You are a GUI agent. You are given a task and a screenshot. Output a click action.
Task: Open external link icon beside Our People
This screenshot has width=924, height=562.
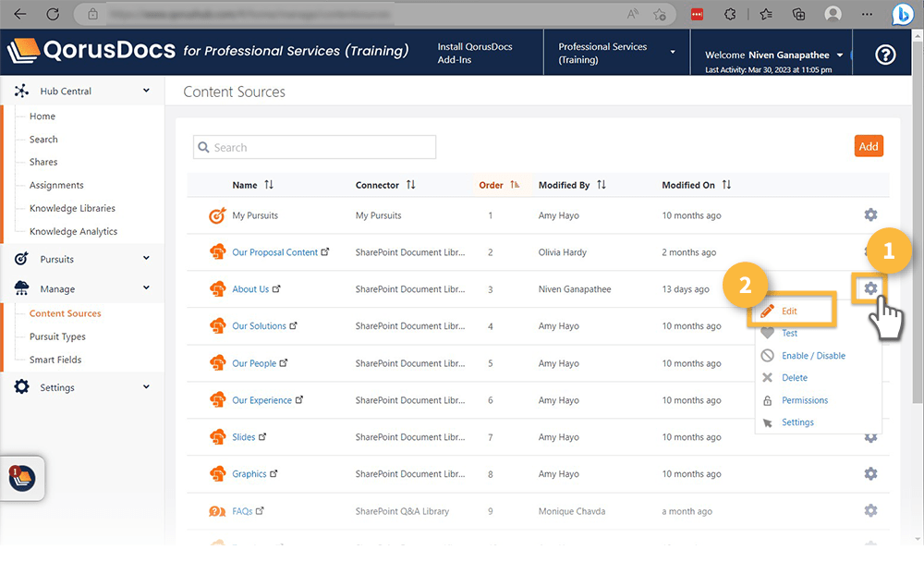tap(284, 362)
